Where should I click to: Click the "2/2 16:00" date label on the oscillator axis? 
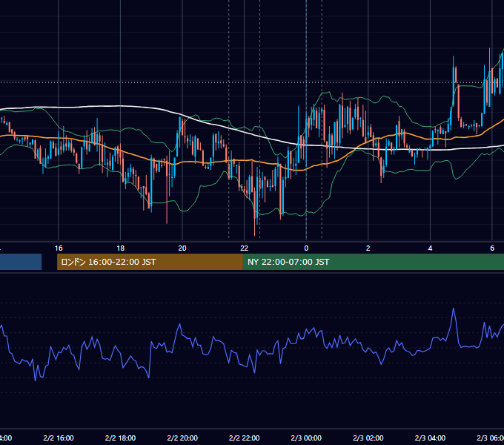tap(59, 438)
